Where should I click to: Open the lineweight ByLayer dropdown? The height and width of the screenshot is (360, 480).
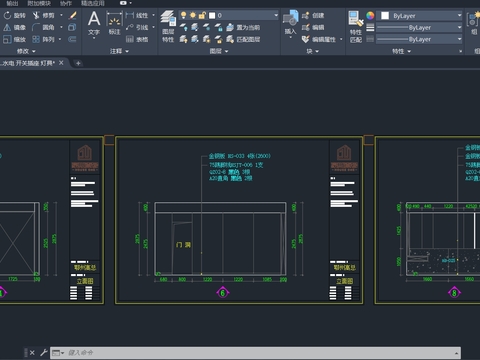click(459, 27)
